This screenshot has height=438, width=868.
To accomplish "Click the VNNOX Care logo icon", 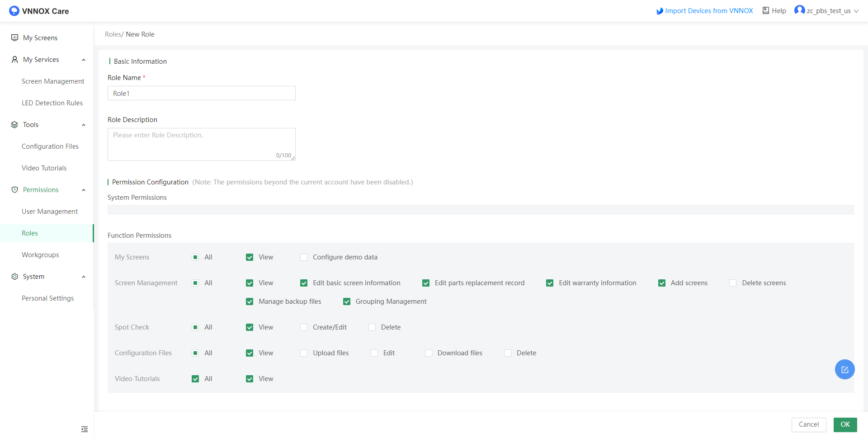I will point(14,11).
